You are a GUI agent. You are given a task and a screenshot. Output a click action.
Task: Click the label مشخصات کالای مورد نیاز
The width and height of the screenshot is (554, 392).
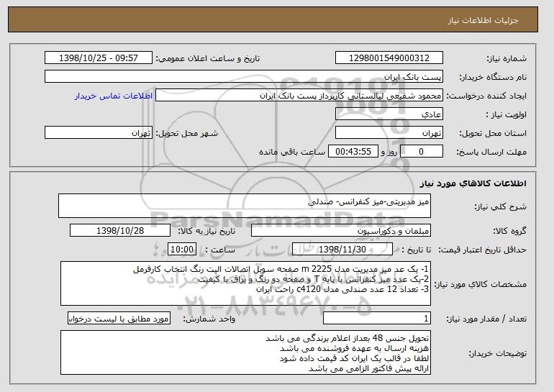tap(480, 284)
